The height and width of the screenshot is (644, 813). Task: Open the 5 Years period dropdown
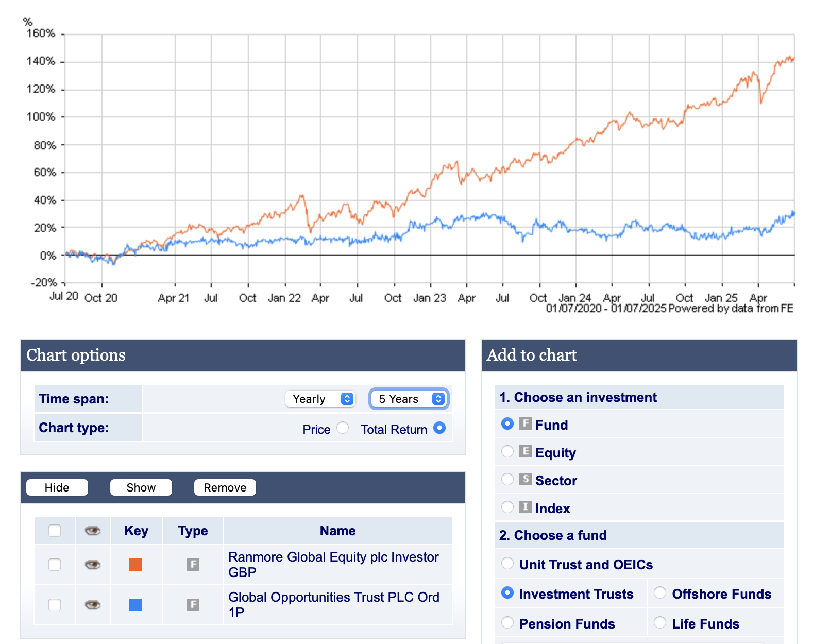point(409,399)
